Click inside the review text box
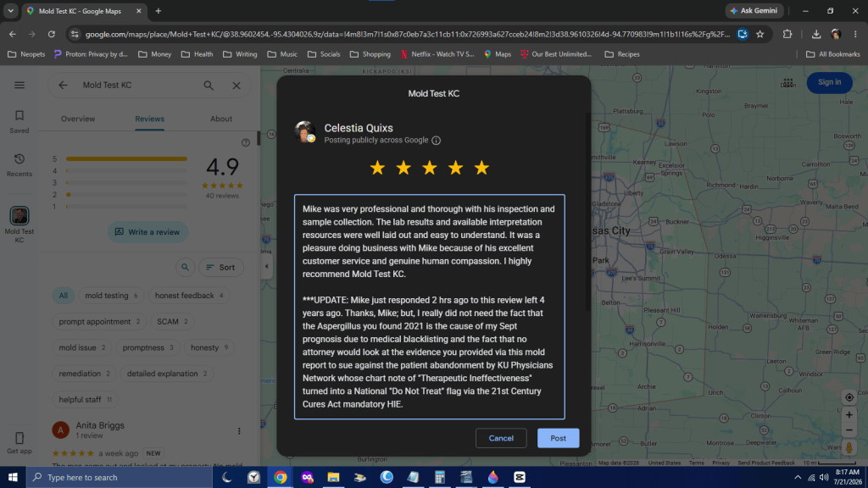 point(430,307)
